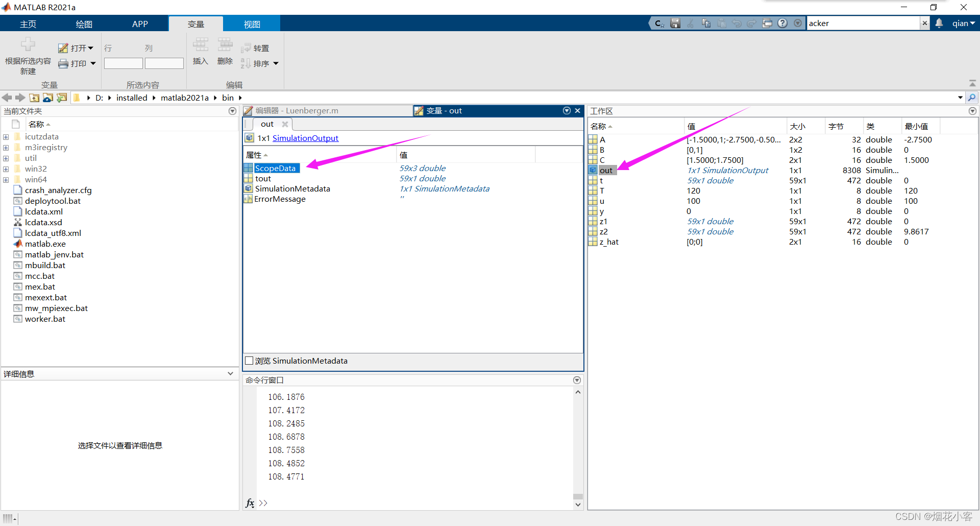Close the out variable tab

(x=285, y=124)
